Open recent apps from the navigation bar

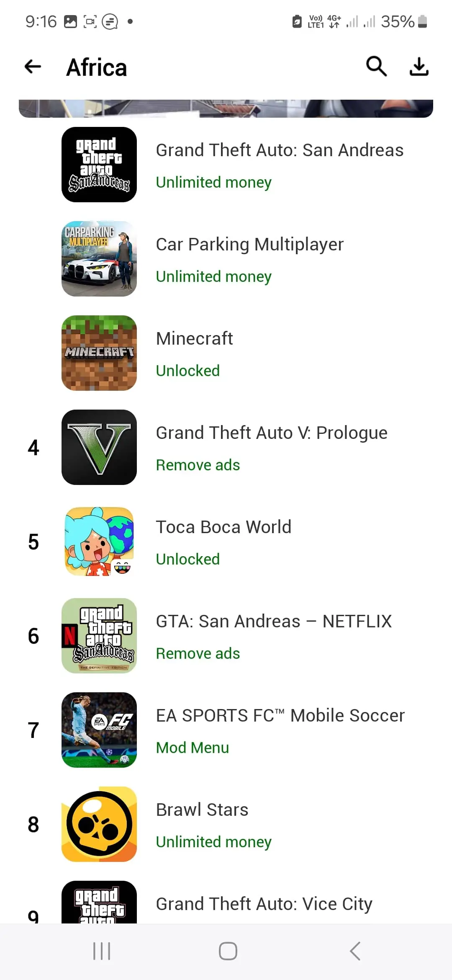coord(102,951)
